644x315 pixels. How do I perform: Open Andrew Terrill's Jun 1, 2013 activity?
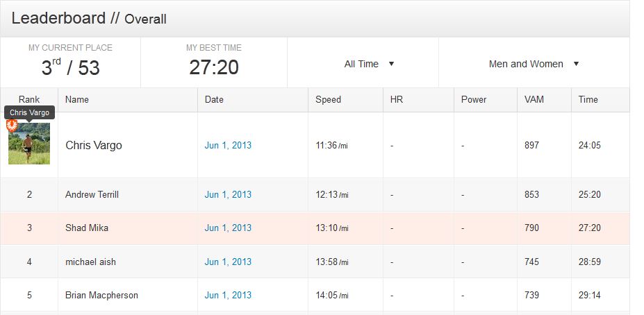[228, 194]
